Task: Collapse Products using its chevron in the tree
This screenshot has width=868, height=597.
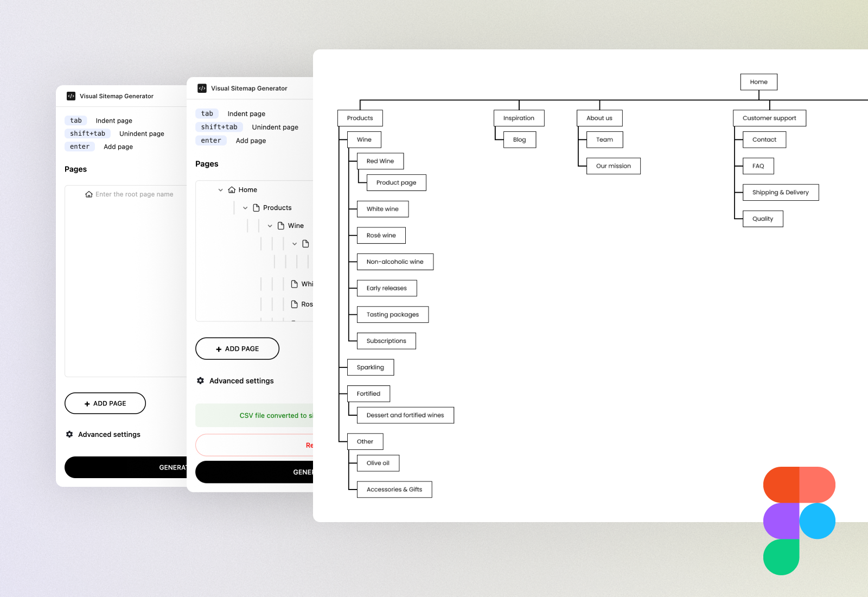Action: coord(245,207)
